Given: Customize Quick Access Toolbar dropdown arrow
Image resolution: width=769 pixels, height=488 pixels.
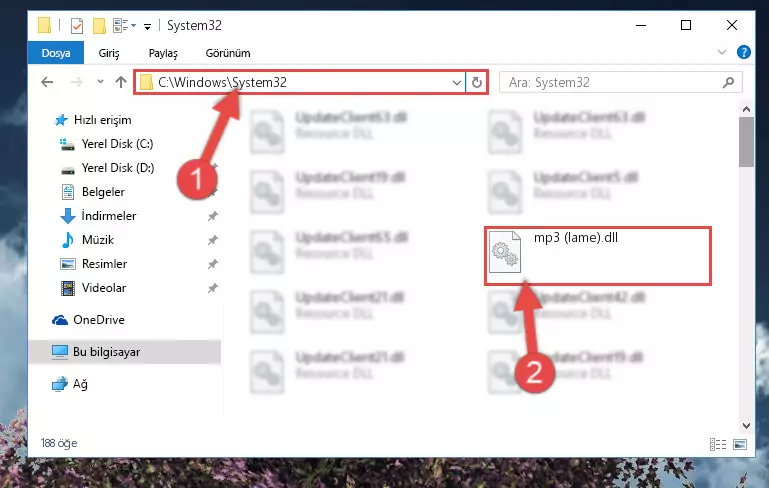Looking at the screenshot, I should 147,26.
